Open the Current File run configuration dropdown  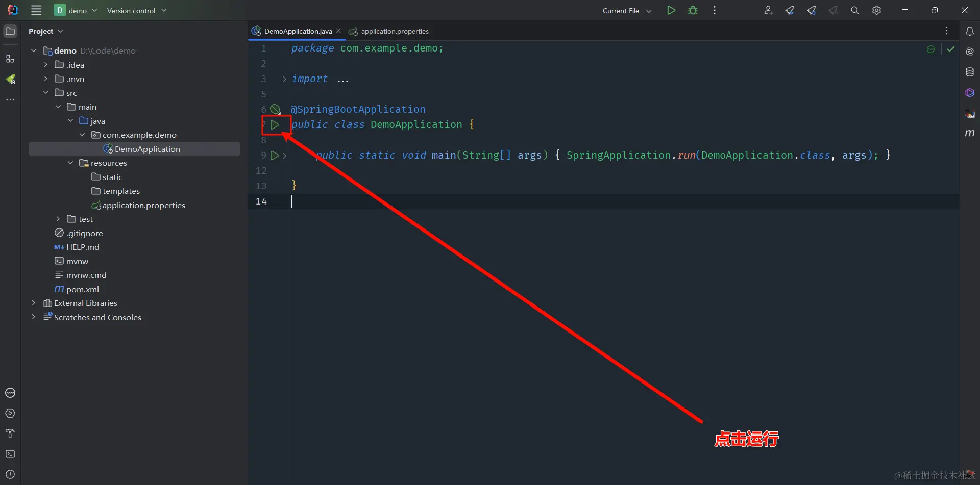coord(627,11)
